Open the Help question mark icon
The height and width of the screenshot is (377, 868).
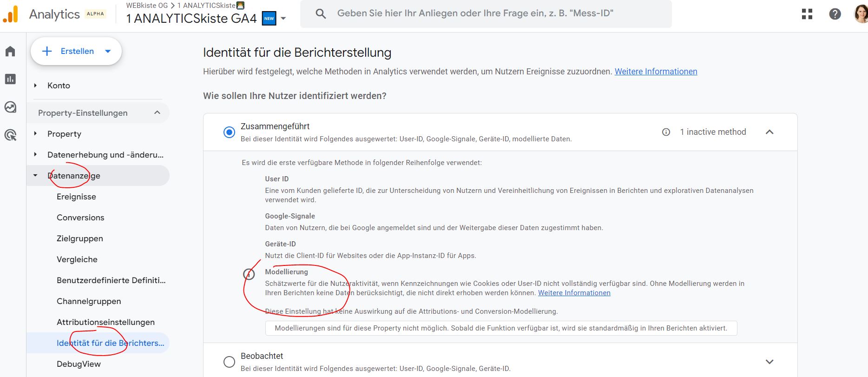835,14
